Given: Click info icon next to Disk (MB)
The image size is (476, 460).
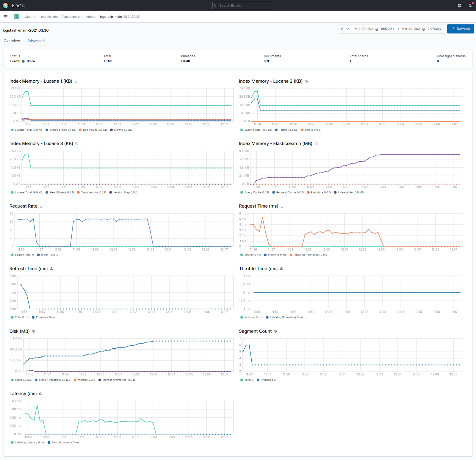Looking at the screenshot, I should pos(33,331).
